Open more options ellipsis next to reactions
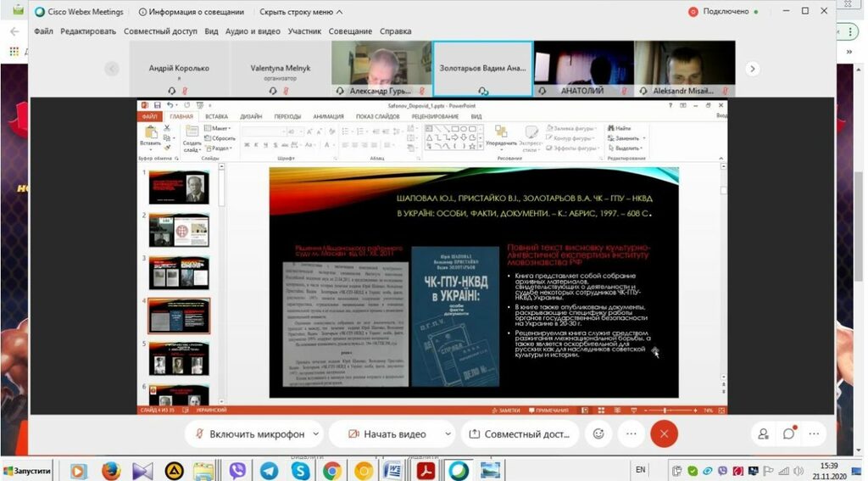The height and width of the screenshot is (481, 868). pos(631,433)
